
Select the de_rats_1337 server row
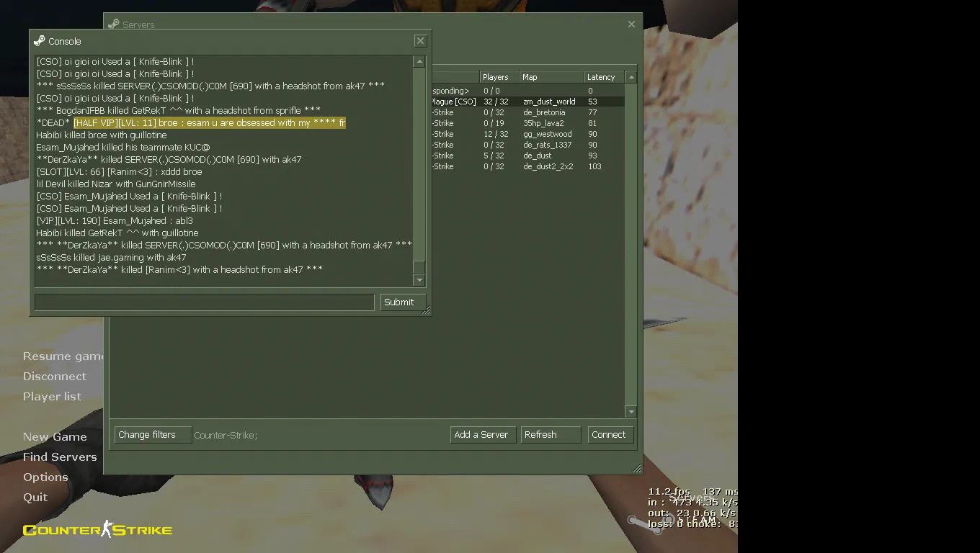click(x=527, y=145)
